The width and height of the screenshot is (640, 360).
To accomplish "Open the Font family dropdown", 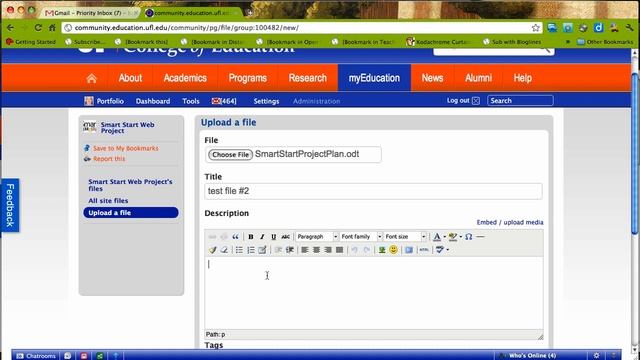I will [361, 237].
